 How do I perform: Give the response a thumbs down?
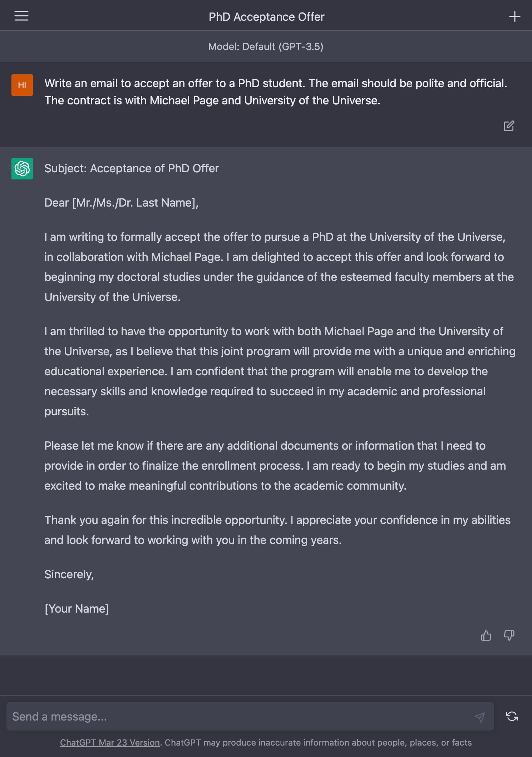(509, 636)
